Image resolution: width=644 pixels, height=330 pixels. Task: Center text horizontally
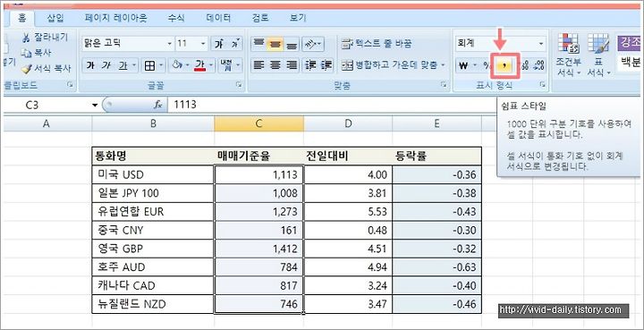click(275, 65)
